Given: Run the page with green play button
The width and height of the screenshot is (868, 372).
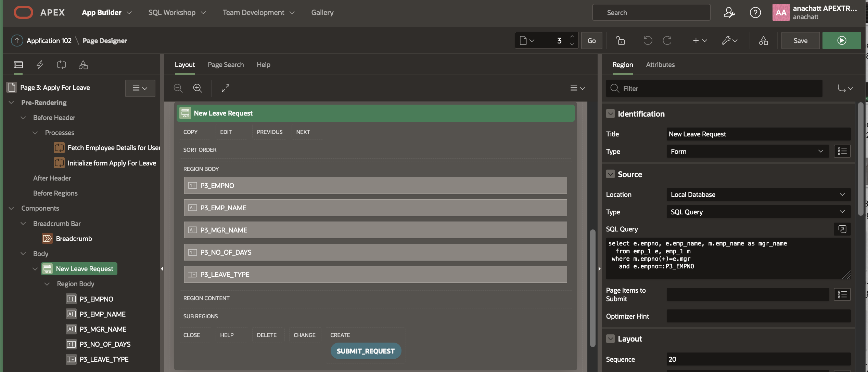Looking at the screenshot, I should [842, 41].
